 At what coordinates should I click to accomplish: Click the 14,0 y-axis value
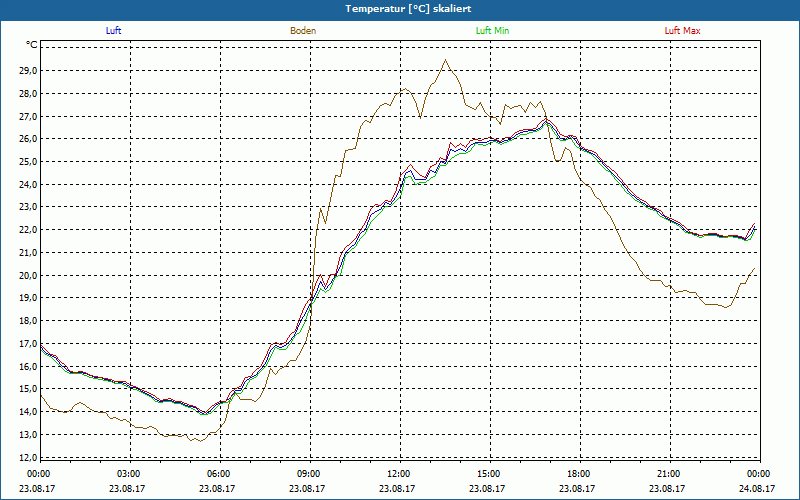pyautogui.click(x=29, y=412)
